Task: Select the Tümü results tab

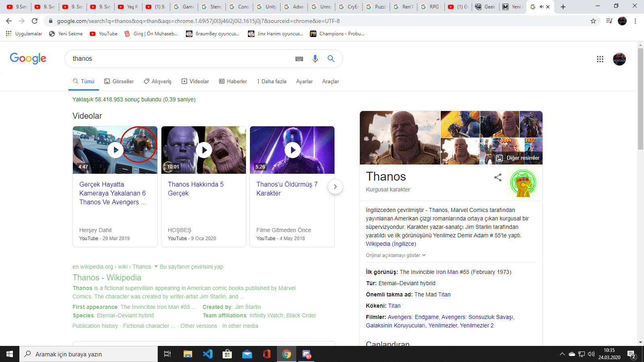Action: [83, 81]
